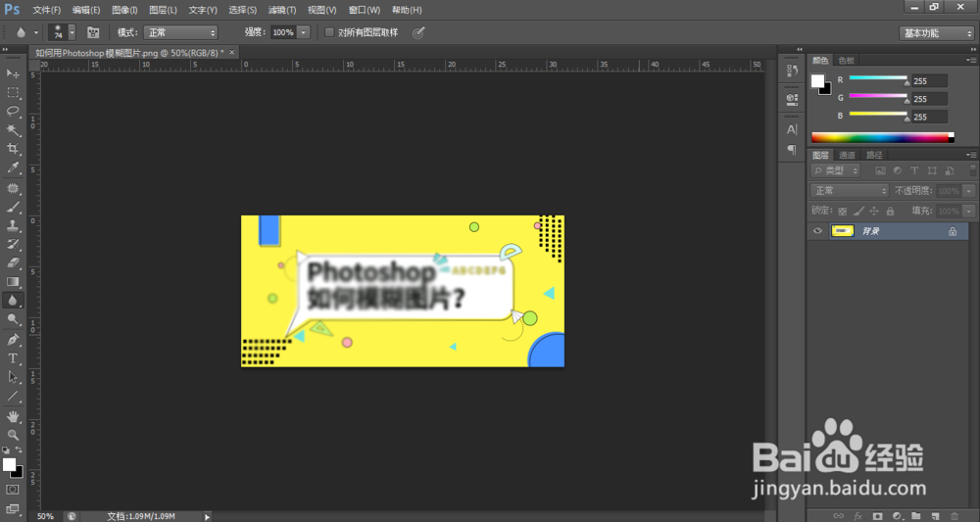
Task: Select the Move tool
Action: pyautogui.click(x=13, y=73)
